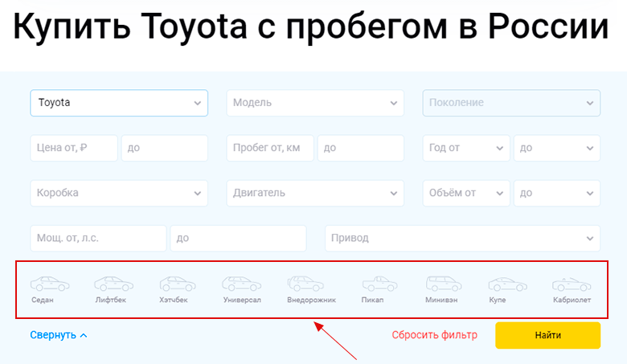Open the Объём от dropdown

pyautogui.click(x=466, y=194)
